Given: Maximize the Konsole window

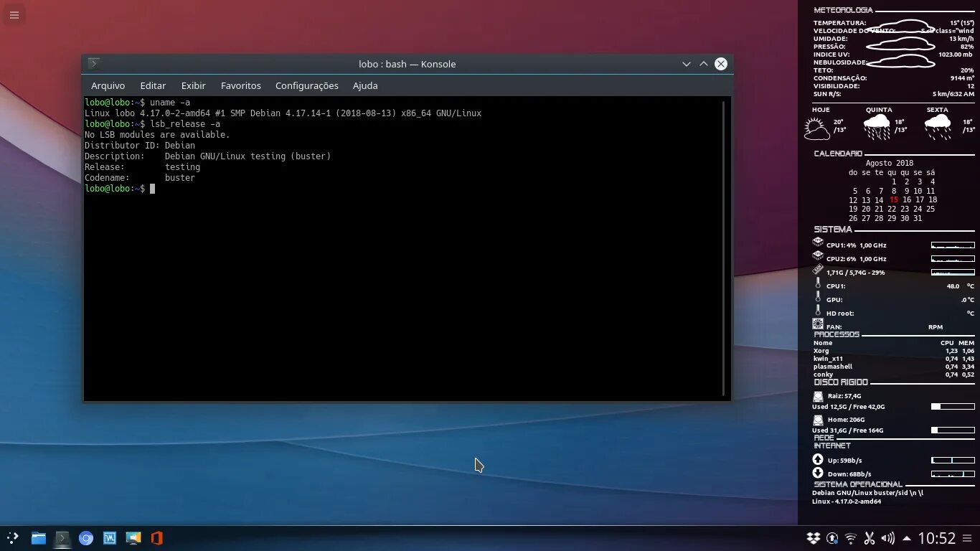Looking at the screenshot, I should tap(704, 64).
